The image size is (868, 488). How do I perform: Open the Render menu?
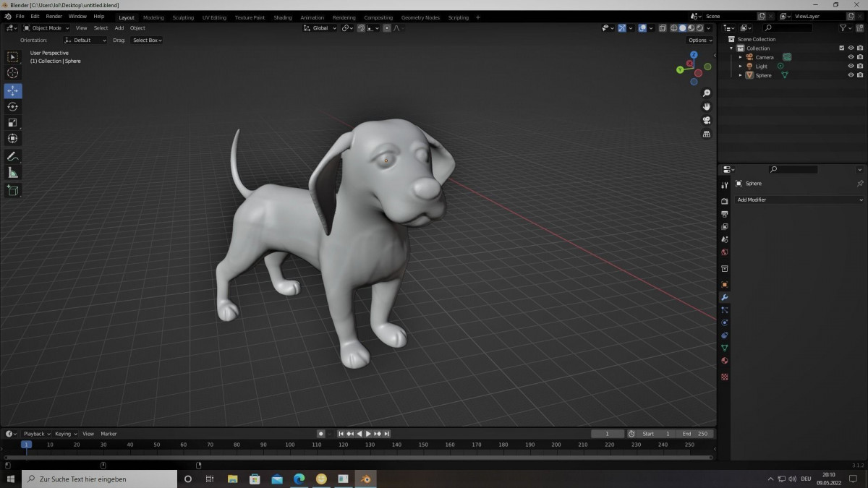coord(54,16)
